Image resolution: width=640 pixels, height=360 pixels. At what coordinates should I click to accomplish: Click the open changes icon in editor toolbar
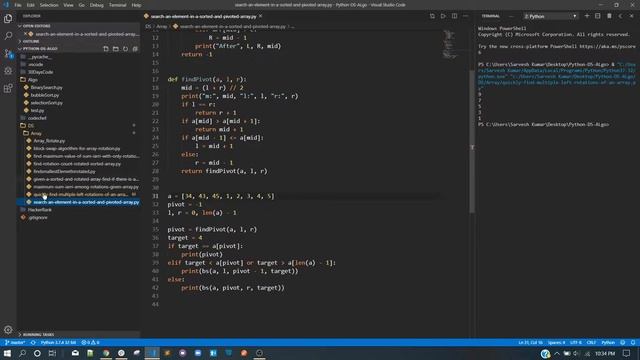pos(432,16)
